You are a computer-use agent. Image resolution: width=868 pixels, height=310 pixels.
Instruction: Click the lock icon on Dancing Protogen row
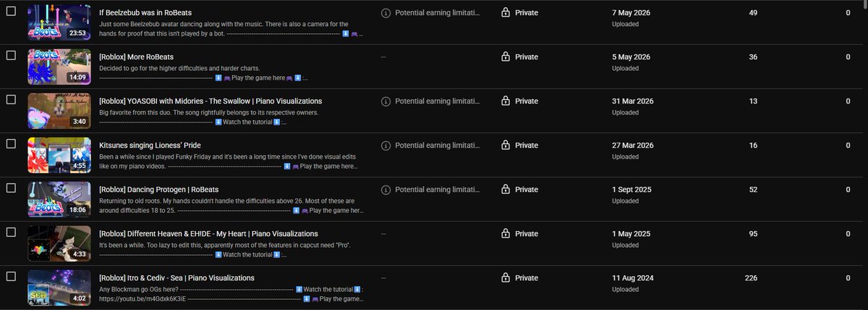pyautogui.click(x=506, y=190)
